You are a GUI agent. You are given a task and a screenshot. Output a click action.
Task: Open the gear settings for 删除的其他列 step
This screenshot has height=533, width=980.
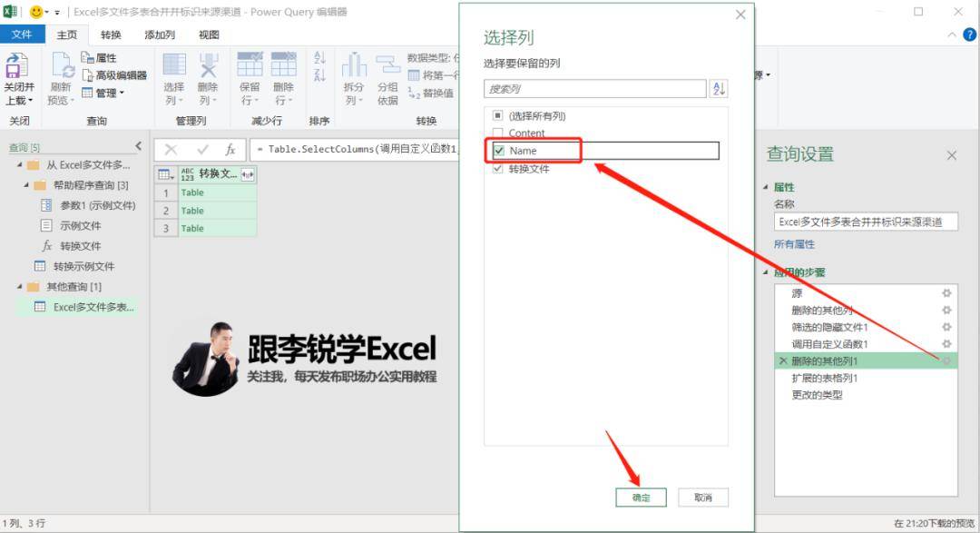946,311
